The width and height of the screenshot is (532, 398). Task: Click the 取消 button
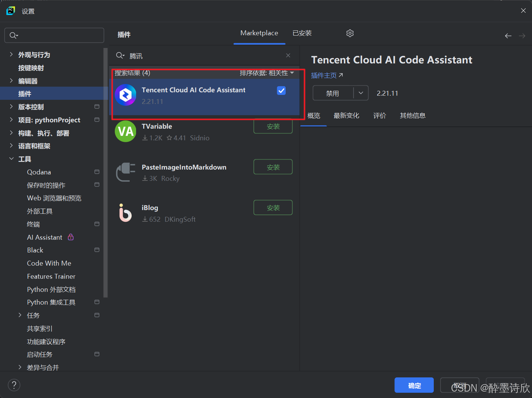460,385
